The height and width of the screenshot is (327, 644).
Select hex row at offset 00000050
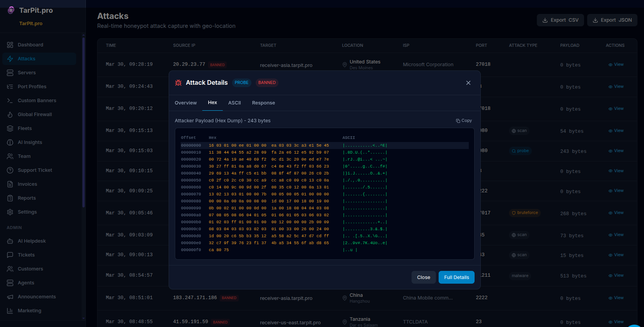[x=325, y=180]
